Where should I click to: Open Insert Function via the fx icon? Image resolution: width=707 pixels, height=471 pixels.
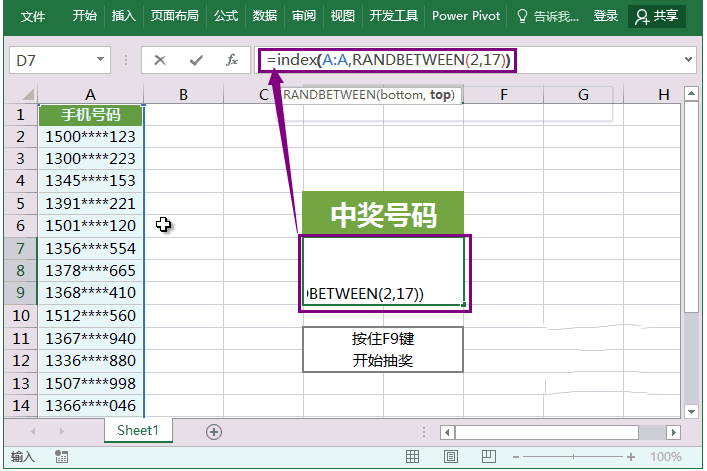[x=232, y=60]
